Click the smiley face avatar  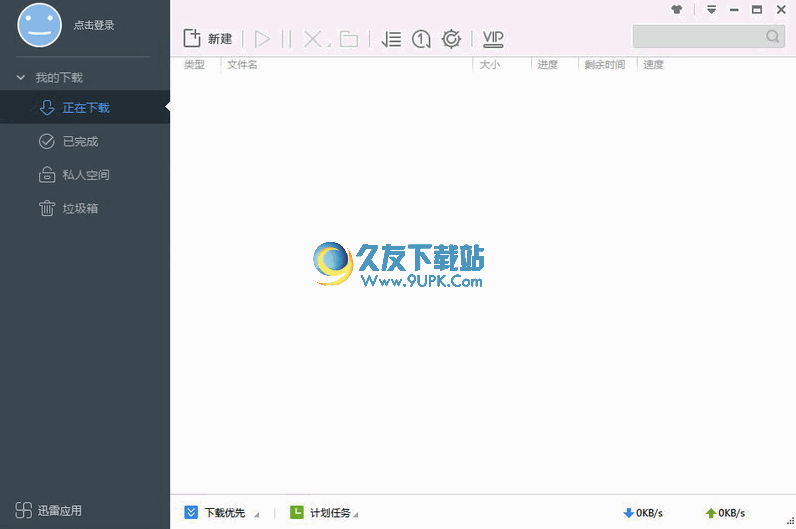coord(39,25)
